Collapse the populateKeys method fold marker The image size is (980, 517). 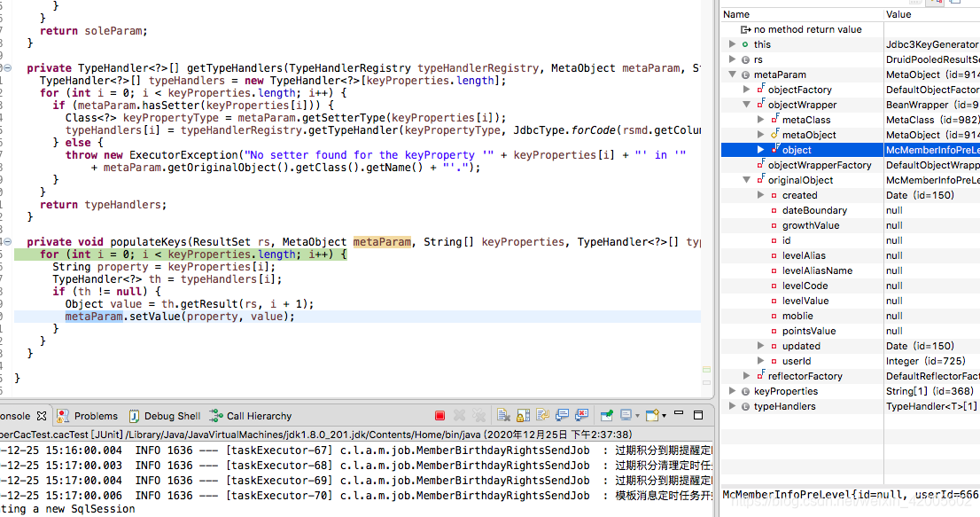point(7,242)
